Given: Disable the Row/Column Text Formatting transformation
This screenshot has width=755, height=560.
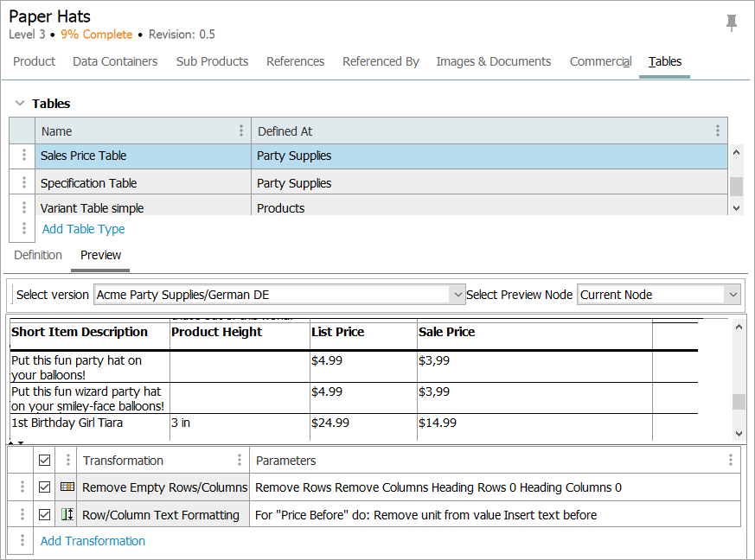Looking at the screenshot, I should point(45,514).
